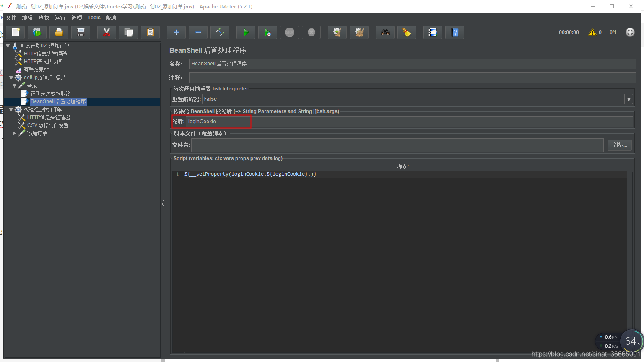Expand all nodes with the plus icon
This screenshot has height=362, width=644.
177,32
